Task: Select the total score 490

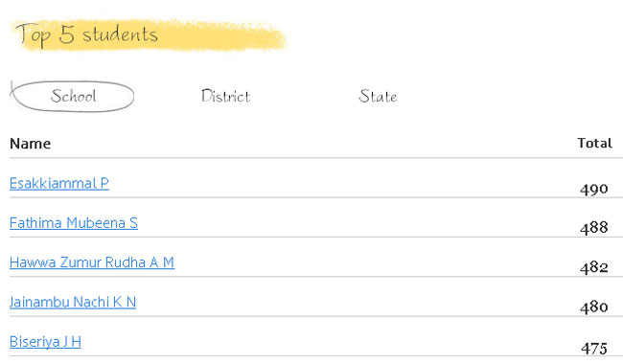Action: [594, 189]
